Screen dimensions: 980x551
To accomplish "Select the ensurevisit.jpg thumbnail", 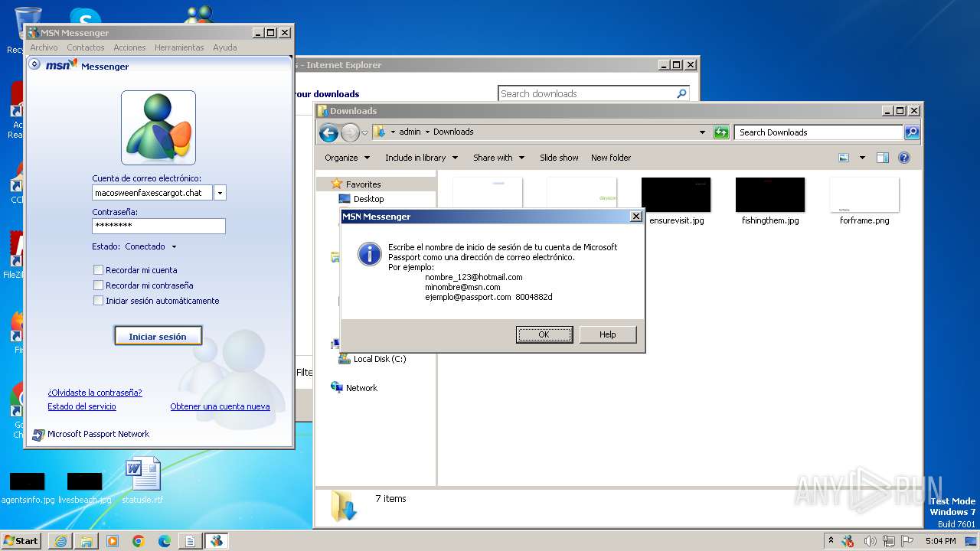I will coord(676,194).
